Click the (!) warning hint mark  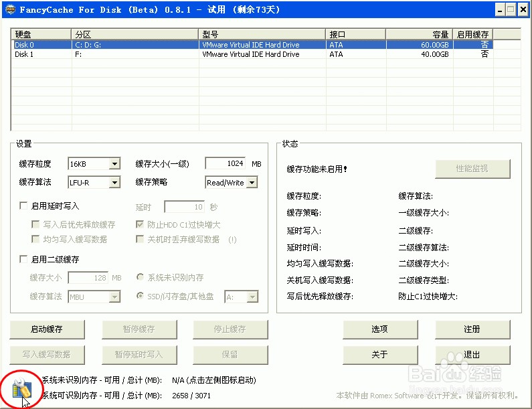click(x=232, y=240)
